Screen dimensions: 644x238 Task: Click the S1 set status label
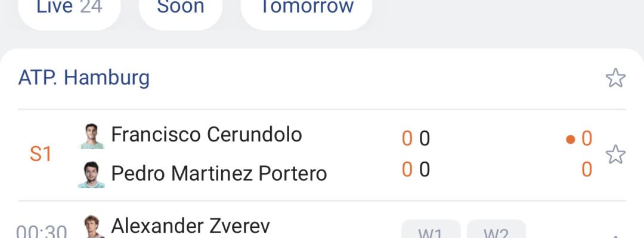41,154
